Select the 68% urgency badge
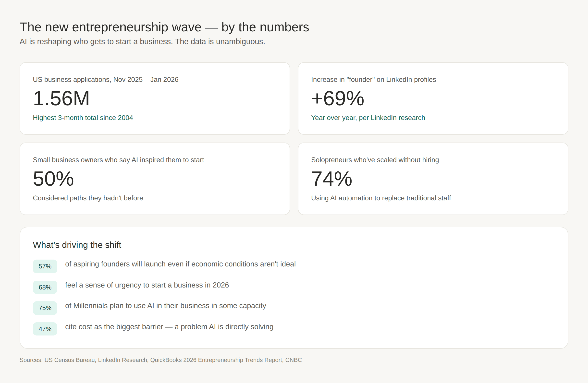Screen dimensions: 588x383 point(45,287)
